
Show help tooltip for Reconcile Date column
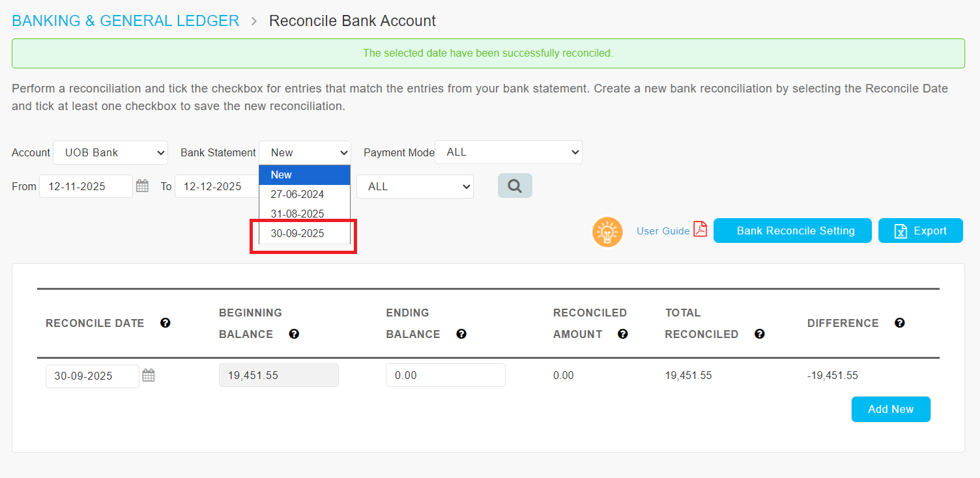[x=166, y=323]
